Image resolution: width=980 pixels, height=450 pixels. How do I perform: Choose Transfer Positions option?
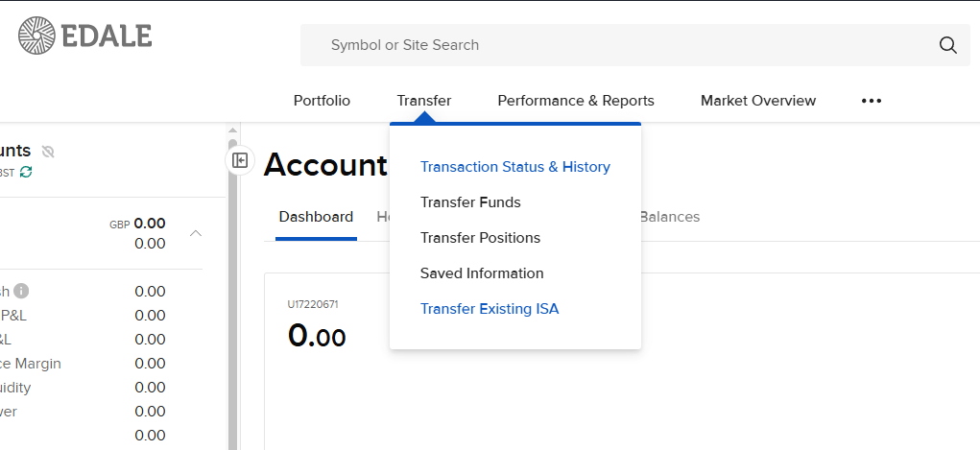(x=480, y=238)
